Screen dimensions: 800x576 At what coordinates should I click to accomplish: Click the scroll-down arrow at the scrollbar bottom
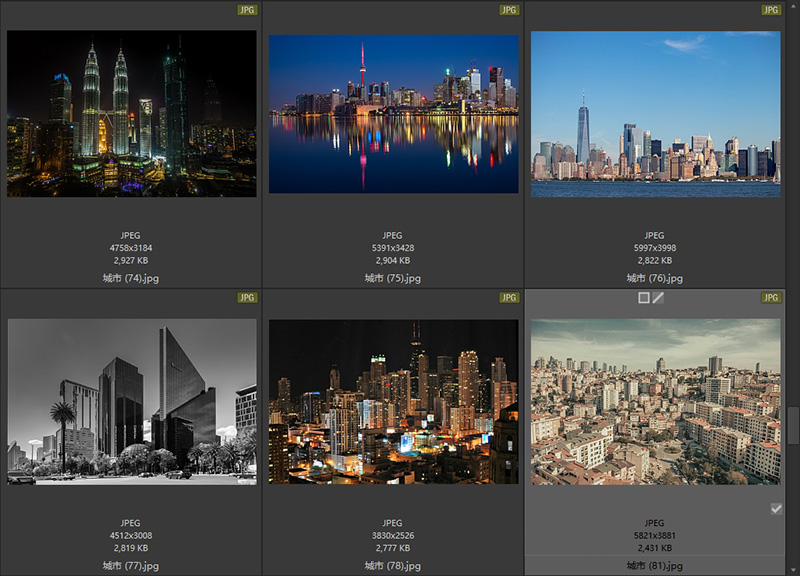click(794, 569)
